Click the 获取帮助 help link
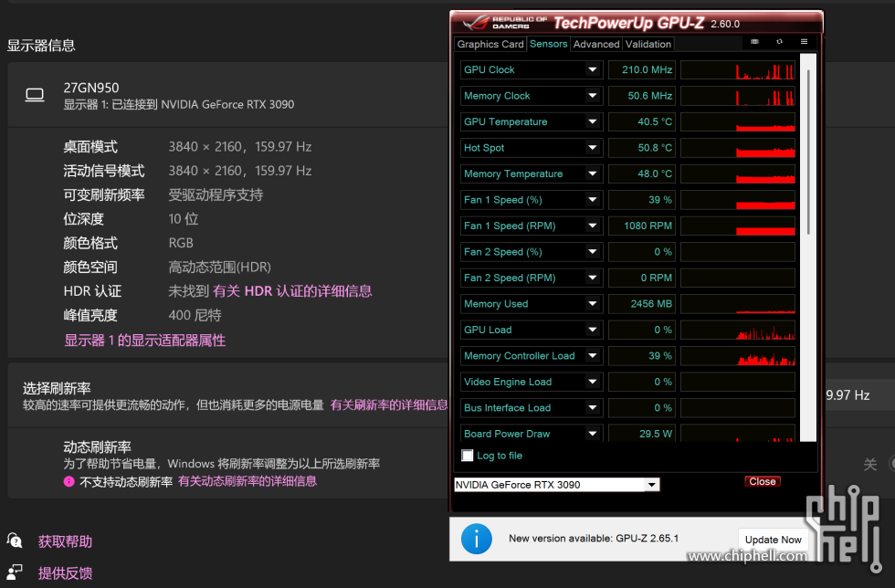Screen dimensions: 895x588 click(65, 541)
